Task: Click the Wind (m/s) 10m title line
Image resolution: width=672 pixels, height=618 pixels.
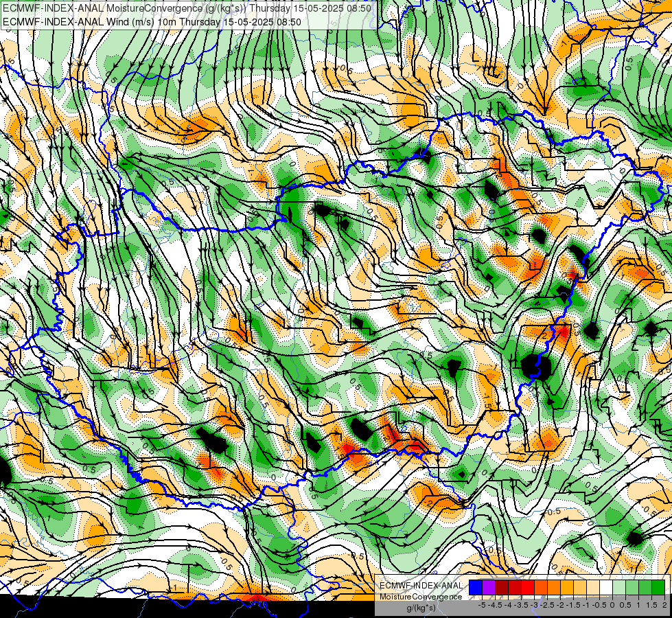Action: (x=152, y=22)
